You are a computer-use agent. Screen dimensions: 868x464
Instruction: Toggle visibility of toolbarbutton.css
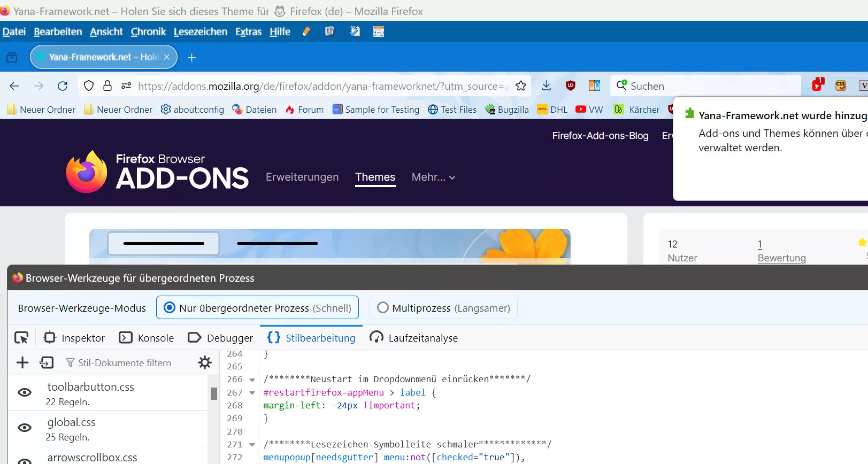pyautogui.click(x=25, y=393)
